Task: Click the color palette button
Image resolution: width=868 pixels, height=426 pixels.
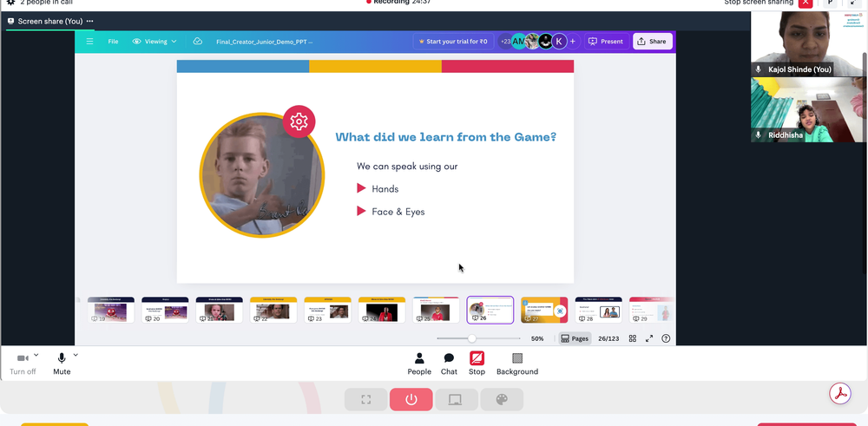Action: click(x=502, y=399)
